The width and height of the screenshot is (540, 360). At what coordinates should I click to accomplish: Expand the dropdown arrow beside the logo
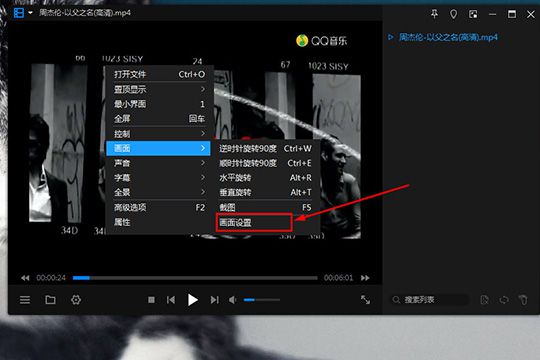pyautogui.click(x=30, y=13)
